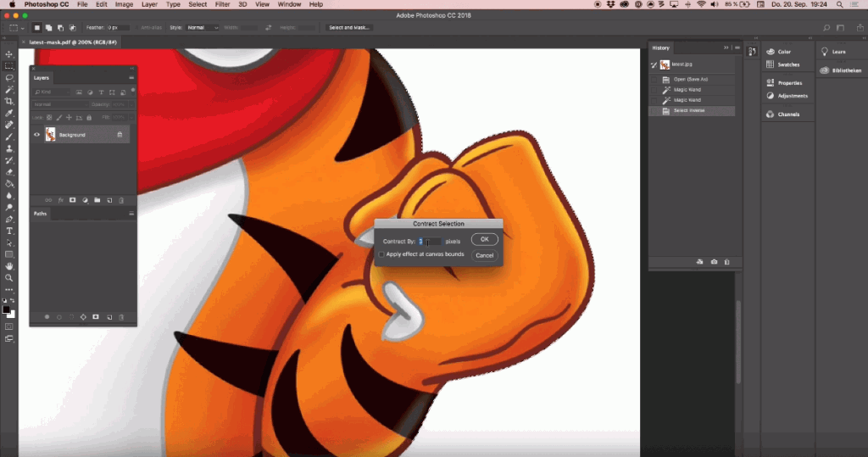Select the Crop tool
This screenshot has width=868, height=457.
(8, 102)
